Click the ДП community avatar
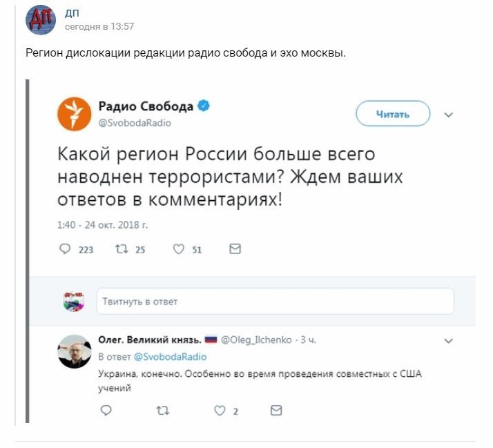493x448 pixels. [41, 19]
